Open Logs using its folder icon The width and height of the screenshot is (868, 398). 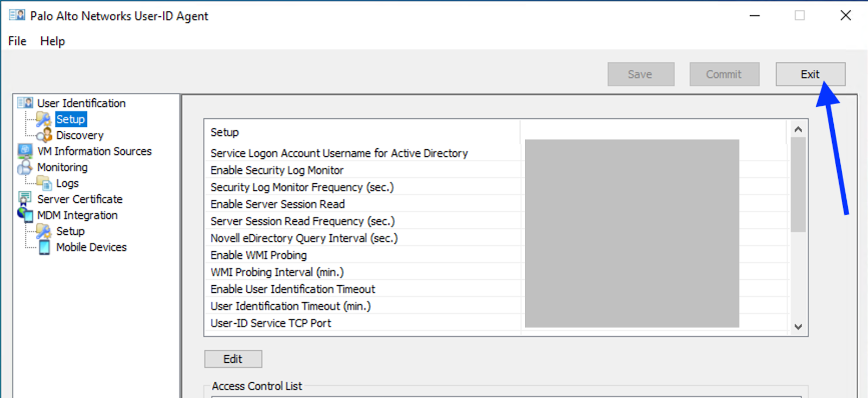point(44,183)
